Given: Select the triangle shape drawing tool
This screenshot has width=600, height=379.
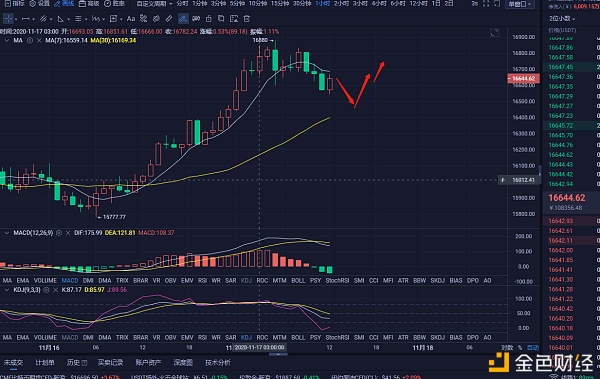Looking at the screenshot, I should click(x=60, y=18).
